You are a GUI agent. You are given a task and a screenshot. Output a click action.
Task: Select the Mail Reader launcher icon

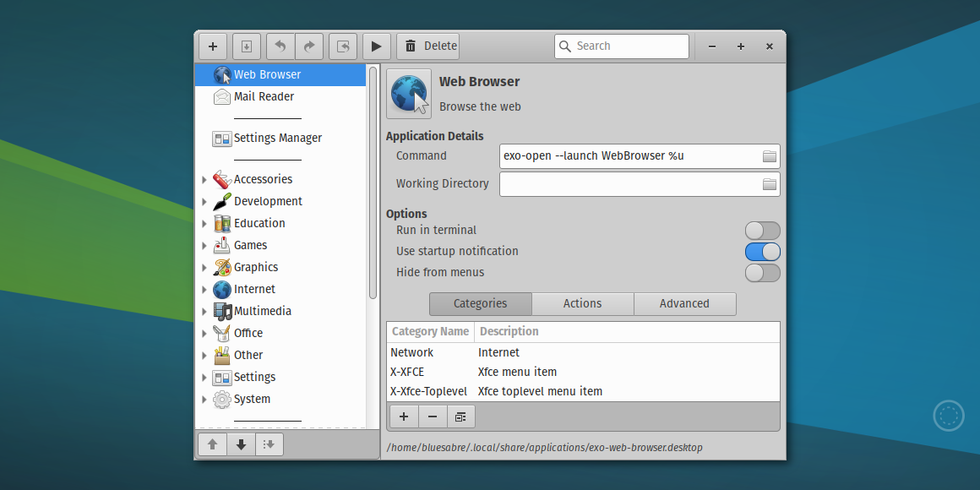click(x=220, y=96)
